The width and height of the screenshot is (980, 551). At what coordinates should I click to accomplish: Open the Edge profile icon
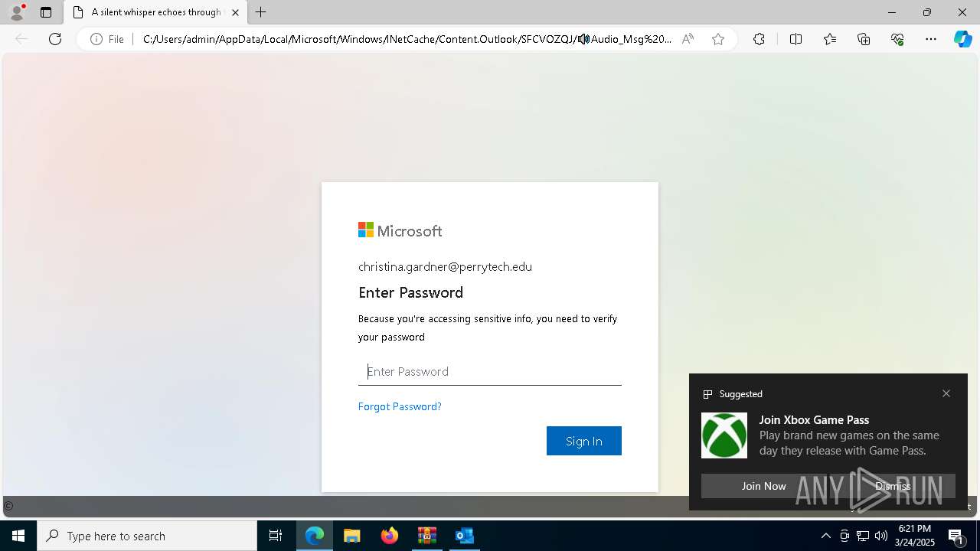(x=16, y=12)
